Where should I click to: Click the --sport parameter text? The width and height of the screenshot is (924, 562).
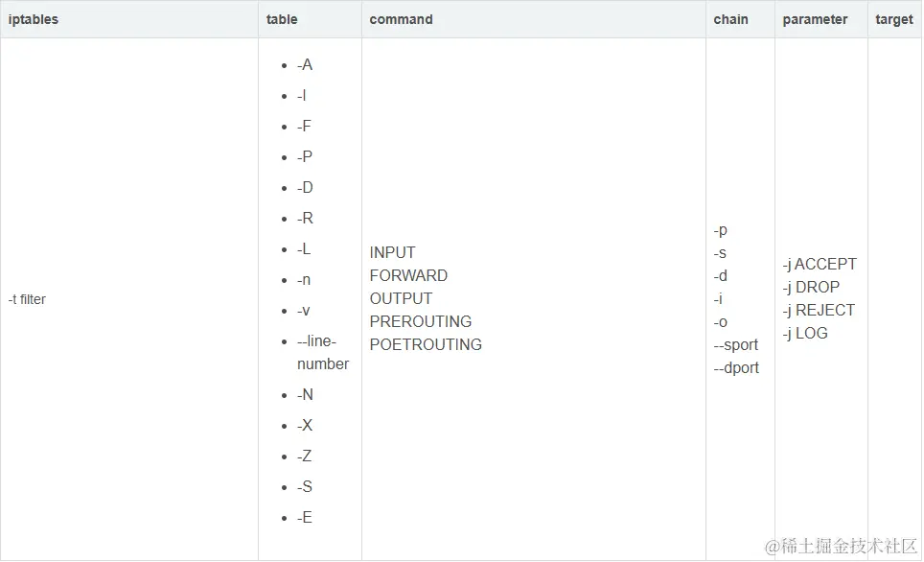(x=736, y=345)
